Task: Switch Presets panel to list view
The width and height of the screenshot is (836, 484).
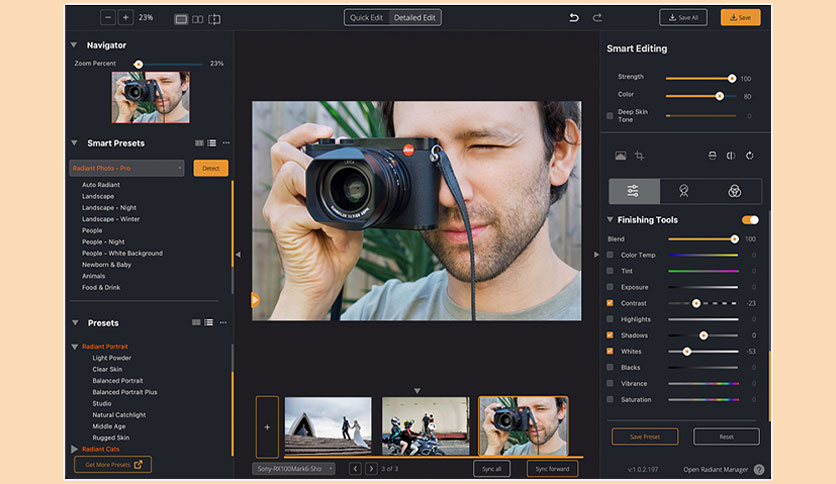Action: click(x=208, y=322)
